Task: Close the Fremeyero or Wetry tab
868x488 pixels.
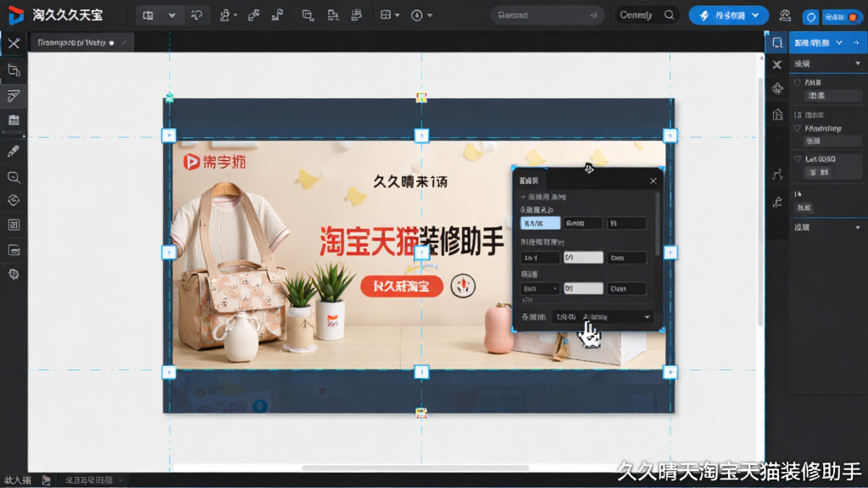Action: (x=125, y=42)
